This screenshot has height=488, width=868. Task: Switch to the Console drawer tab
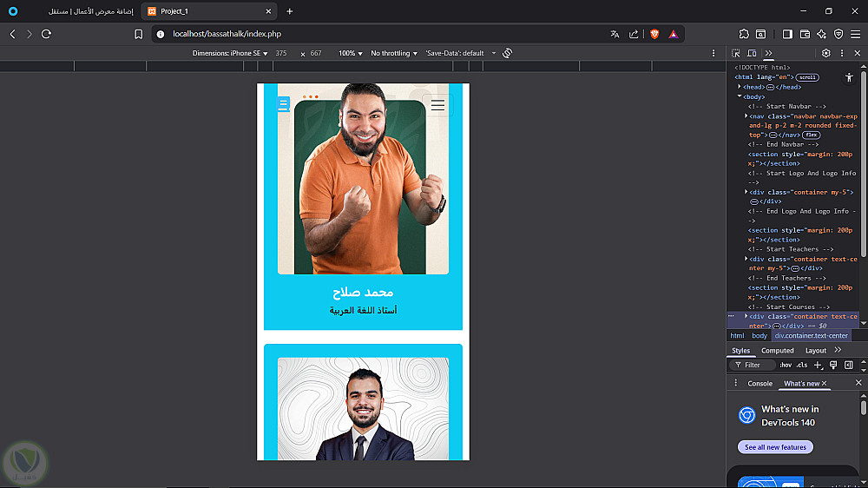(759, 383)
